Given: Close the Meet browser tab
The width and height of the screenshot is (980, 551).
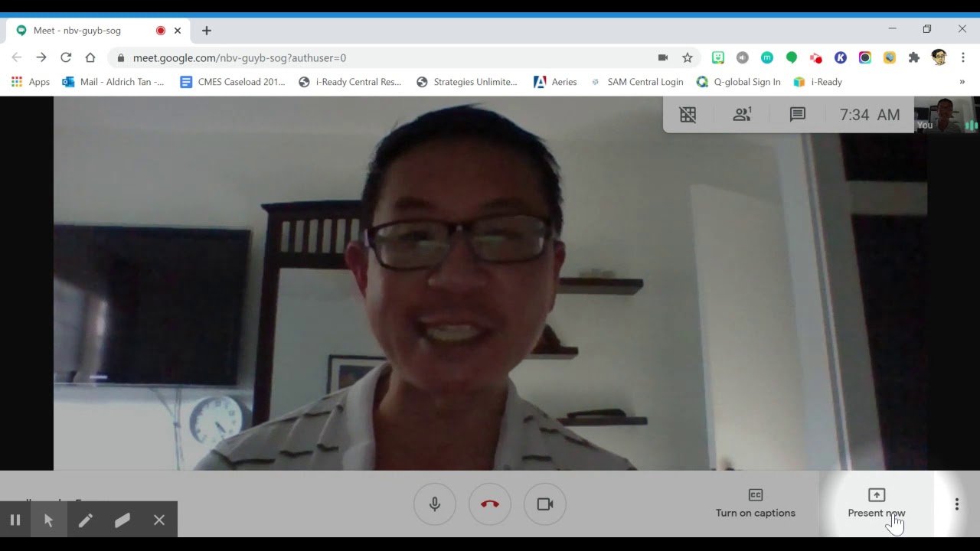Looking at the screenshot, I should [x=178, y=31].
